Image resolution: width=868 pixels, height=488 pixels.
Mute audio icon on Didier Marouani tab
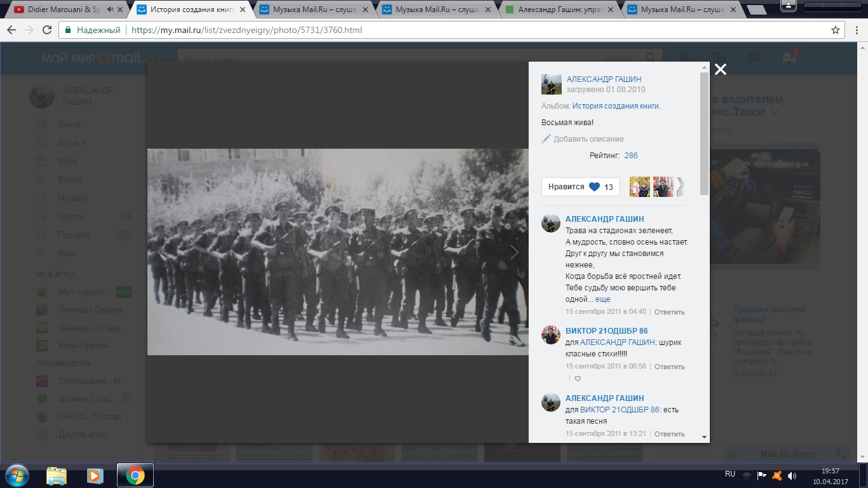click(x=111, y=10)
